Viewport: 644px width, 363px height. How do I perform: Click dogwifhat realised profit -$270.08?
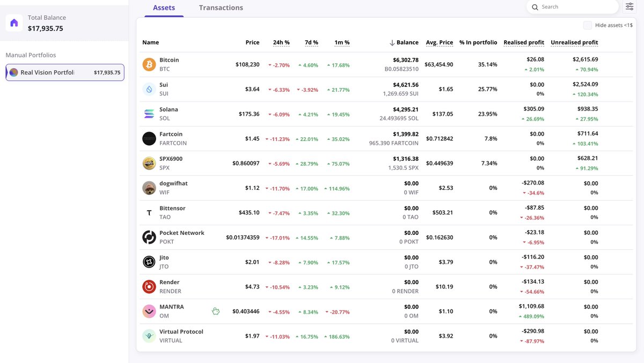533,183
